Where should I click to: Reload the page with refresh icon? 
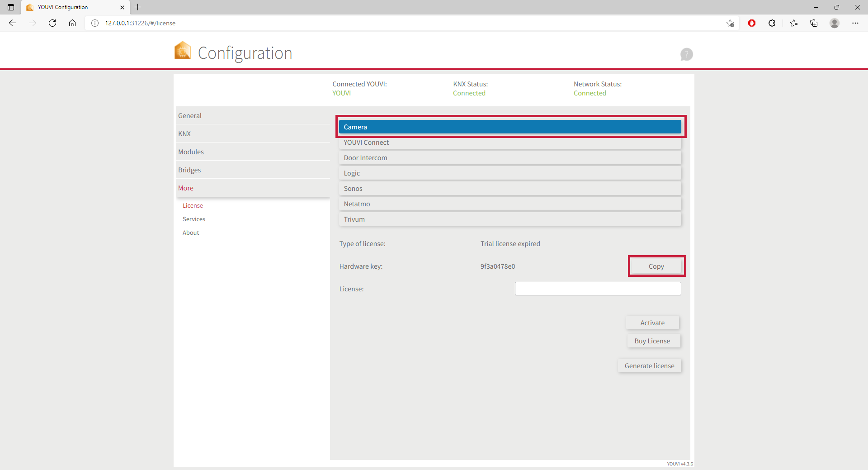52,23
